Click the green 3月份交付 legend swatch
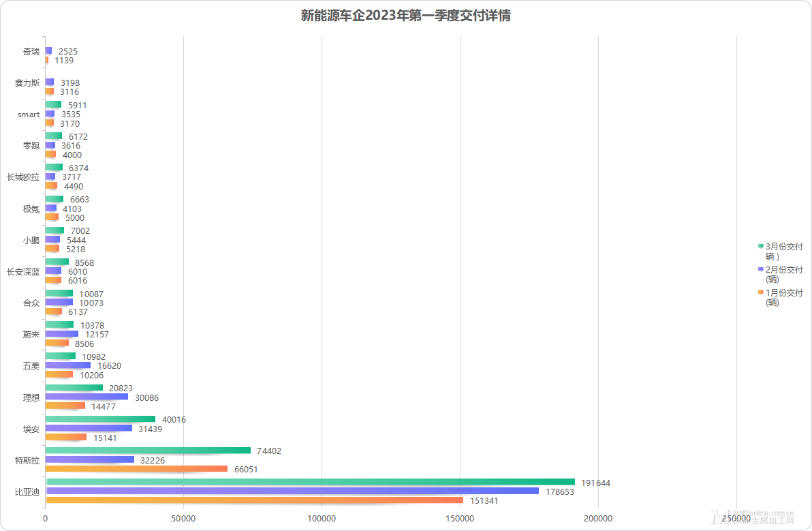Image resolution: width=812 pixels, height=531 pixels. pyautogui.click(x=761, y=246)
